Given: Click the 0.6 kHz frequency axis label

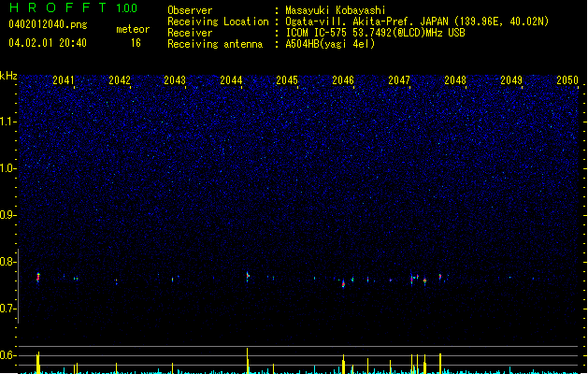Looking at the screenshot, I should [8, 355].
